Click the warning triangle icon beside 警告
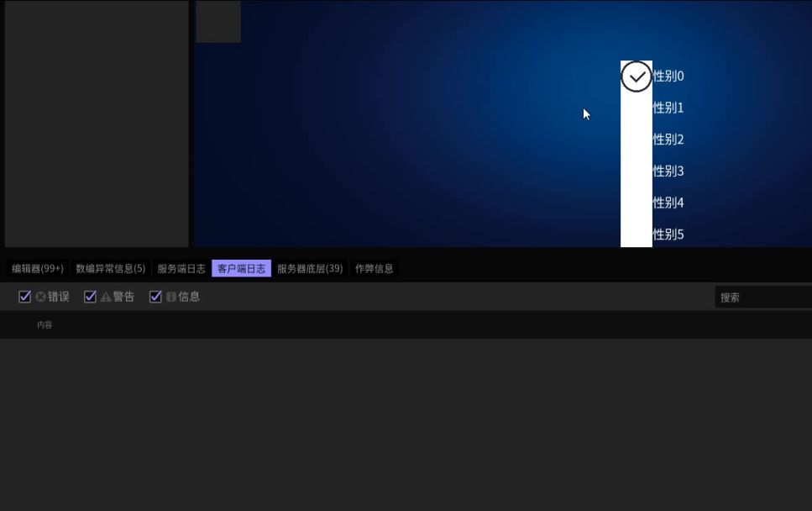Image resolution: width=812 pixels, height=511 pixels. point(106,297)
